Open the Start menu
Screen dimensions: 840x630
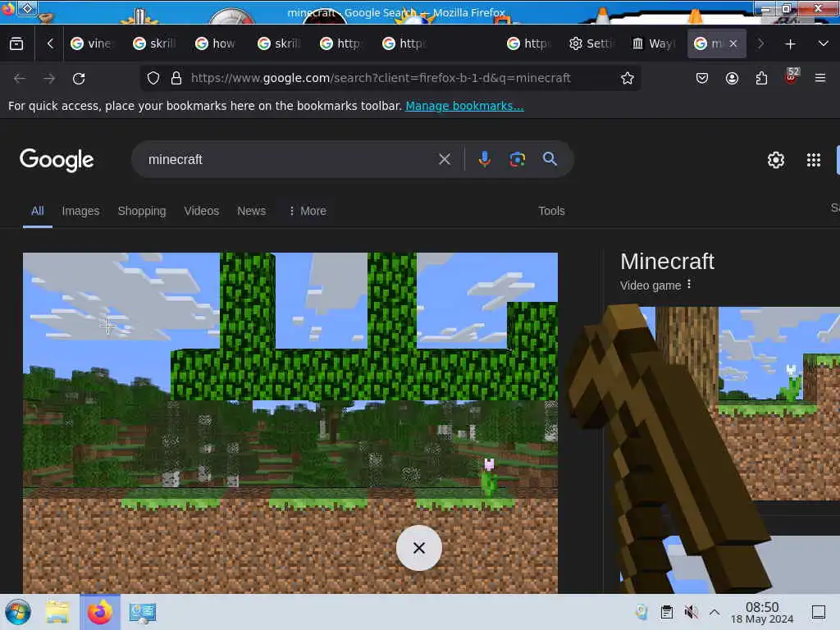(18, 612)
